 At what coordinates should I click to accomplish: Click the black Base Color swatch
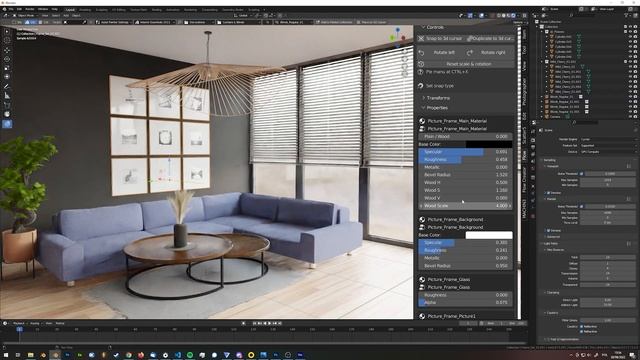[489, 144]
